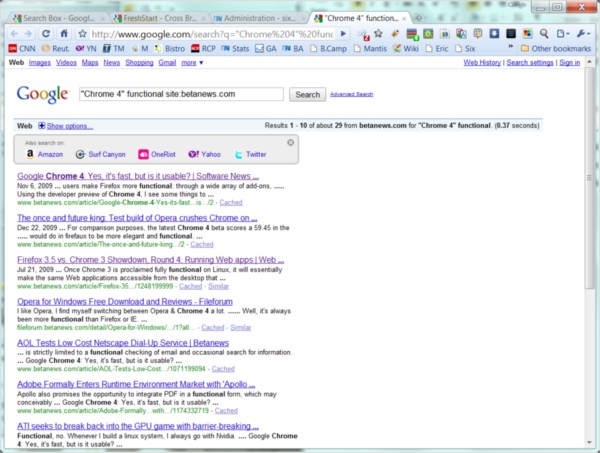This screenshot has width=600, height=453.
Task: Search also on Amazon
Action: pyautogui.click(x=44, y=154)
